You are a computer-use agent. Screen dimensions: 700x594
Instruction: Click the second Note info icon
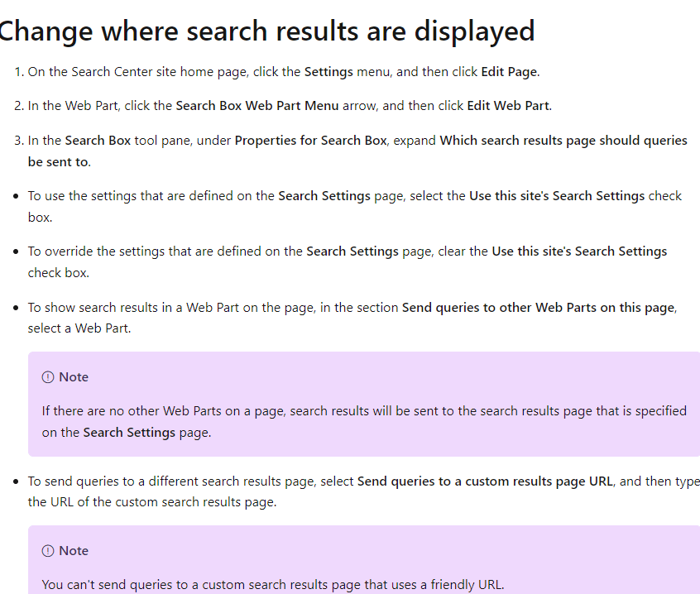coord(48,551)
